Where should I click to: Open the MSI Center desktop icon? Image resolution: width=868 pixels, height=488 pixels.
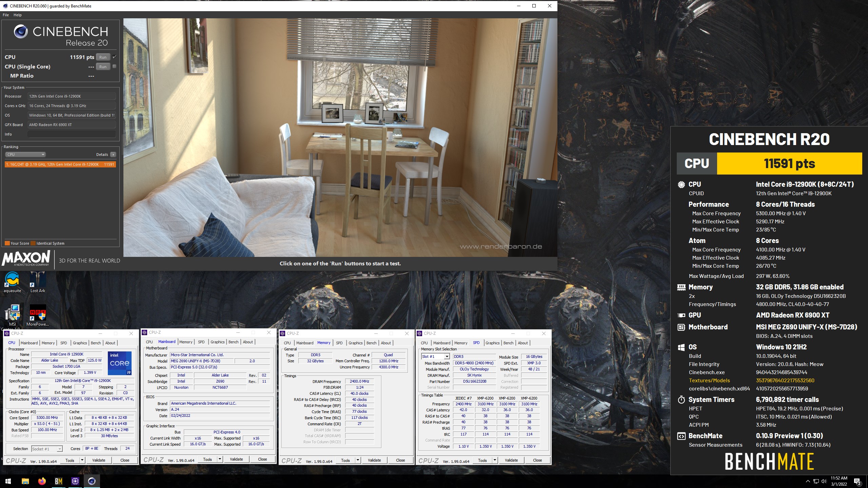(x=12, y=316)
